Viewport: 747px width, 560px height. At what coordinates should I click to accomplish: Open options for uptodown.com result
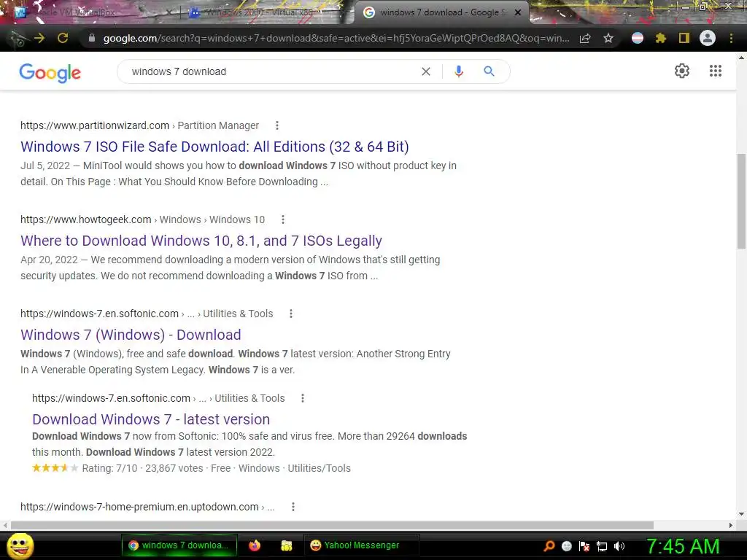tap(293, 507)
